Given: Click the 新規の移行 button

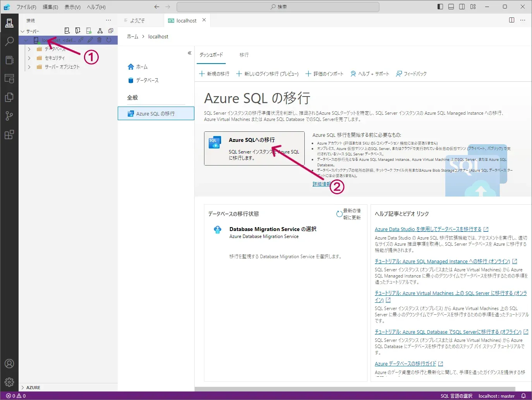Looking at the screenshot, I should click(214, 74).
